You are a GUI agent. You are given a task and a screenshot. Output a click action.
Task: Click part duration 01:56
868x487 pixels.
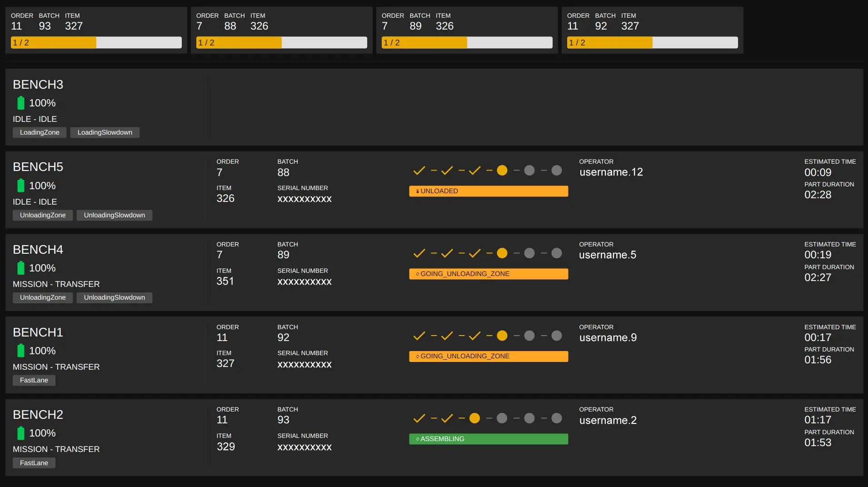coord(818,360)
